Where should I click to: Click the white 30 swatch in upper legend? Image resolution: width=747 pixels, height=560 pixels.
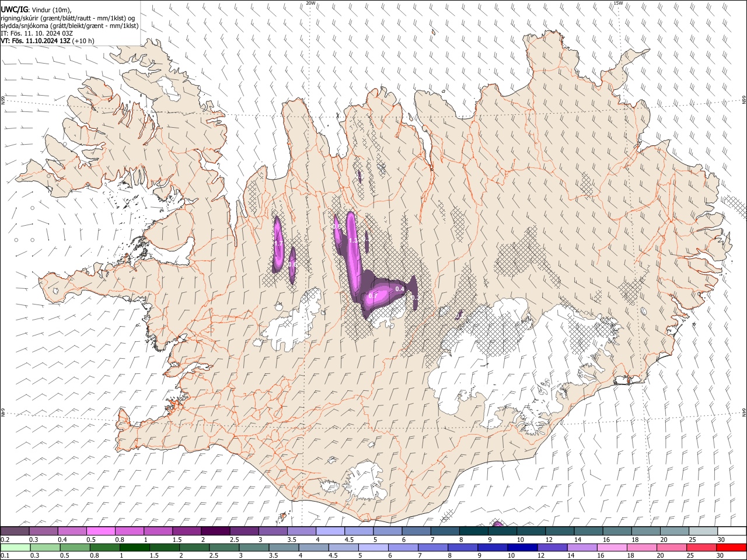[x=732, y=531]
